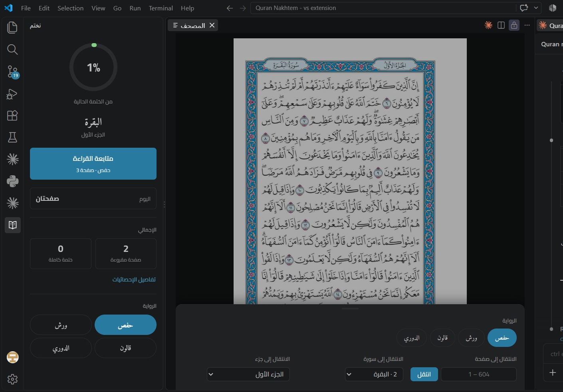Select الدوري in the bottom panel
The image size is (563, 392).
[x=412, y=338]
